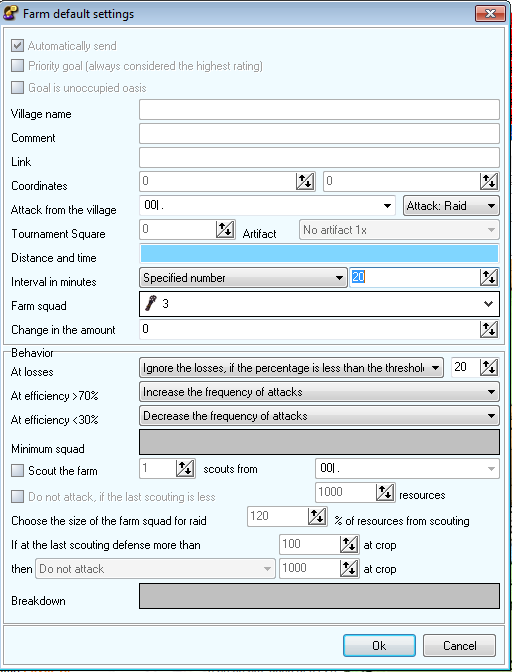Click the Breakdown gray field

pyautogui.click(x=319, y=596)
